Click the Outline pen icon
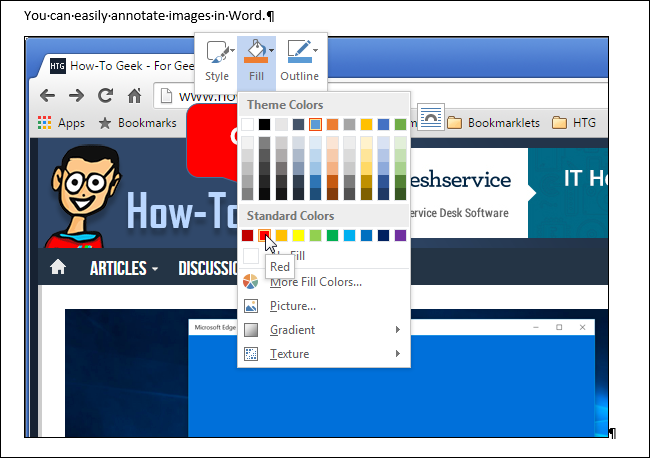The height and width of the screenshot is (458, 650). tap(299, 51)
